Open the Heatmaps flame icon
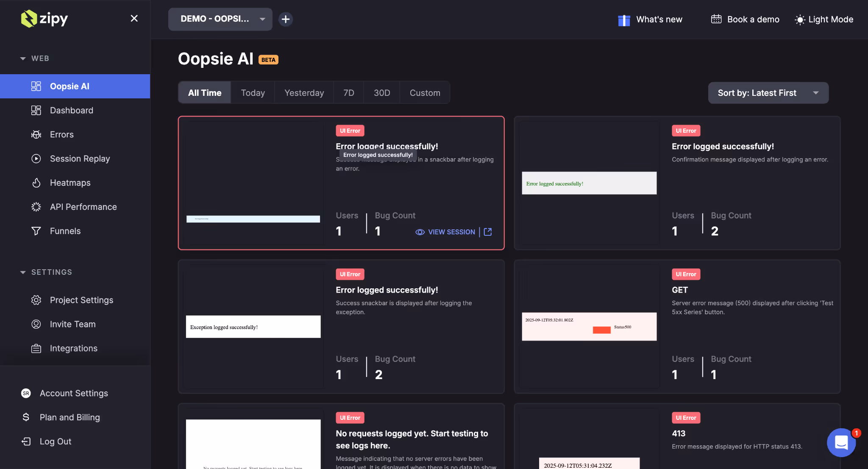Image resolution: width=868 pixels, height=469 pixels. click(x=36, y=182)
